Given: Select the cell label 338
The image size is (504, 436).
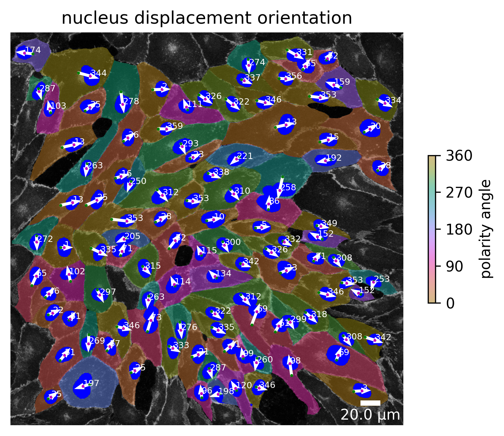Looking at the screenshot, I should [221, 172].
